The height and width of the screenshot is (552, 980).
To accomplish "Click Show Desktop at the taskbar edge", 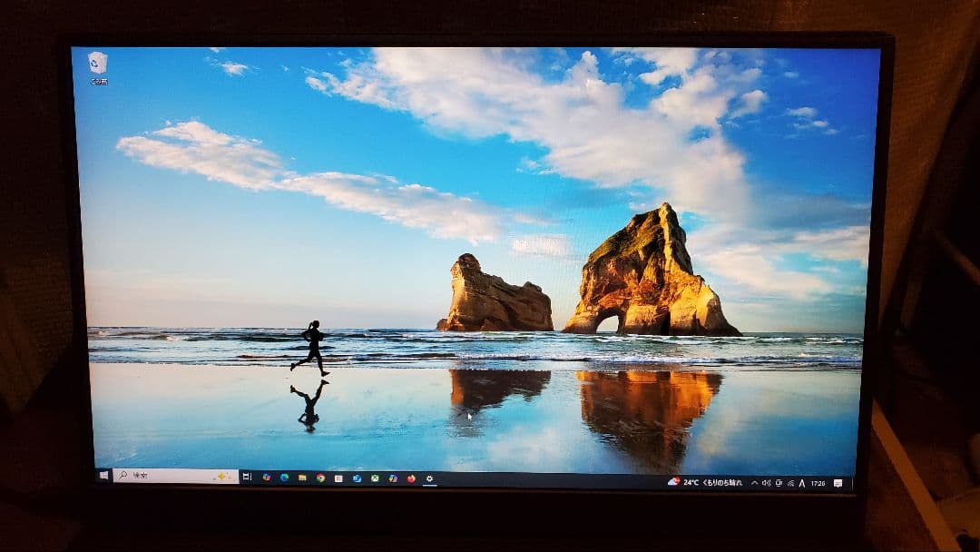I will tap(852, 482).
